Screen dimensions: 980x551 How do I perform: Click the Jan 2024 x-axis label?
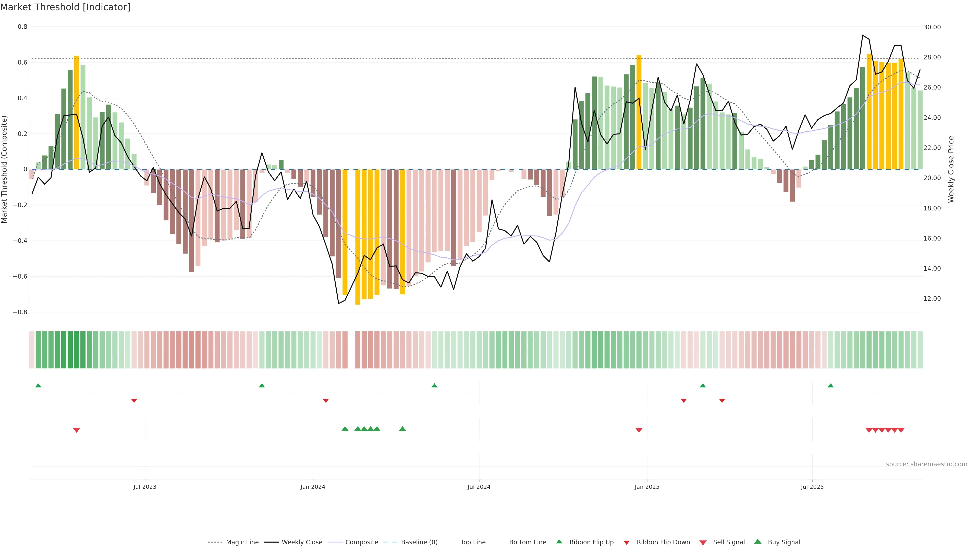click(x=313, y=487)
